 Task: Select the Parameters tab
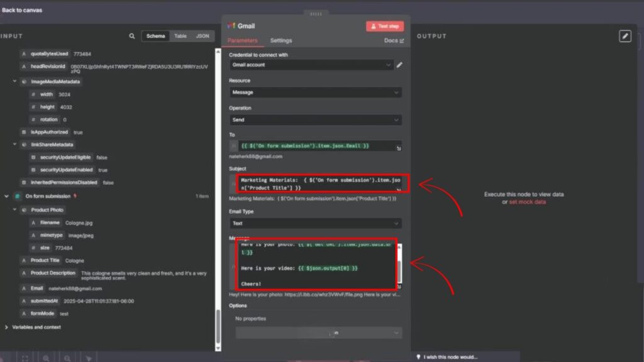click(x=243, y=41)
